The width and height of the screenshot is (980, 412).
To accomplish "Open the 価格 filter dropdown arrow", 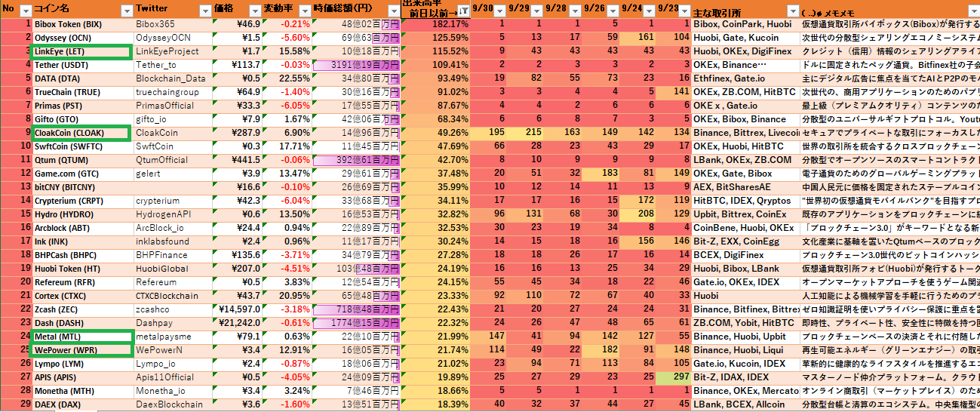I will click(253, 11).
